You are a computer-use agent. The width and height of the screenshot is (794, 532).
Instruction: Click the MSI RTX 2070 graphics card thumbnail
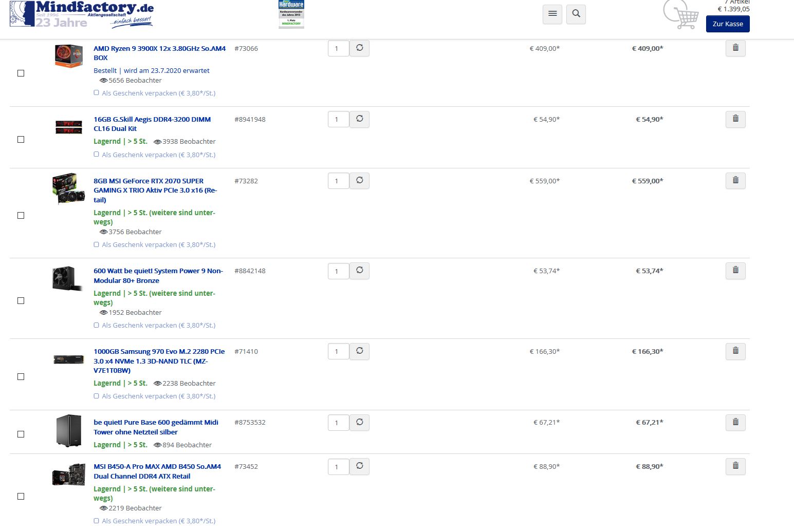pos(69,188)
